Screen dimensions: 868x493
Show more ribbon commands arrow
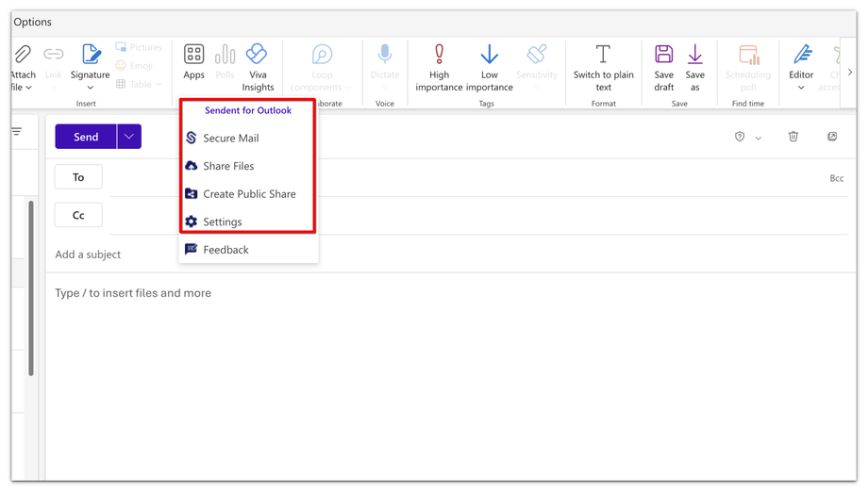(850, 73)
